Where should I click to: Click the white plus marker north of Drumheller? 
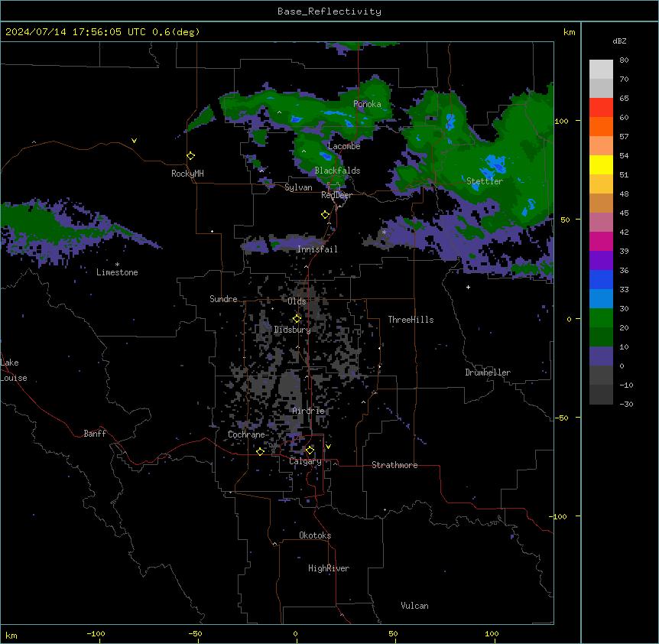coord(468,287)
